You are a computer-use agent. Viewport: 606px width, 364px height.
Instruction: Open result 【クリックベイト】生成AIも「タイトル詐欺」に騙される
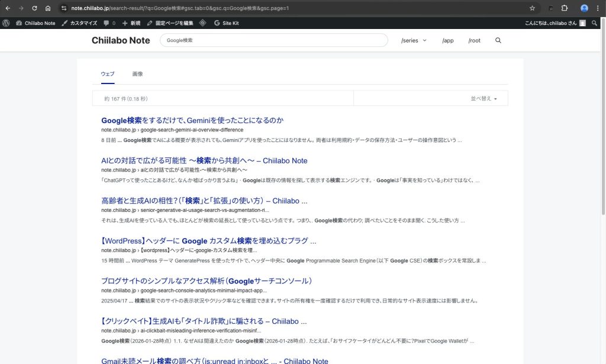tap(204, 321)
